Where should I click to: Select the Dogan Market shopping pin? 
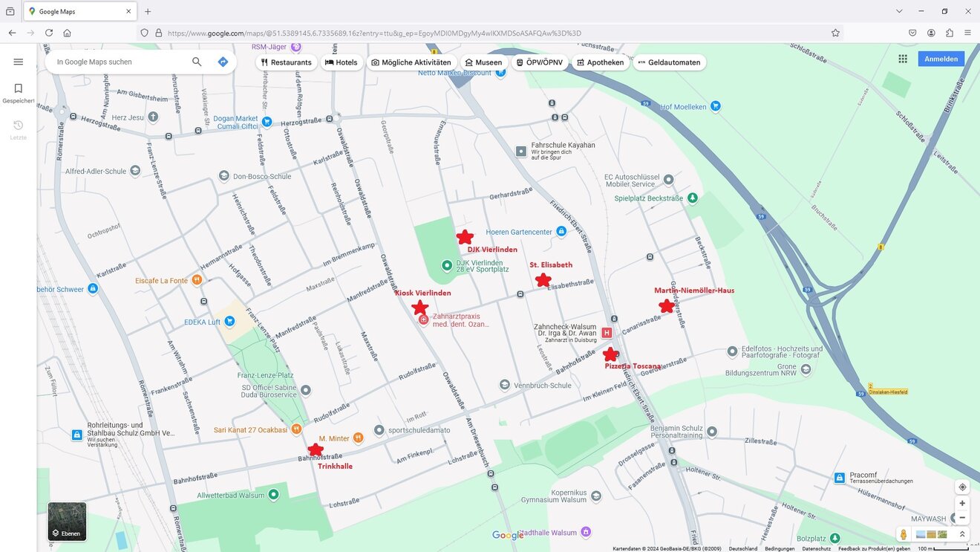(267, 121)
